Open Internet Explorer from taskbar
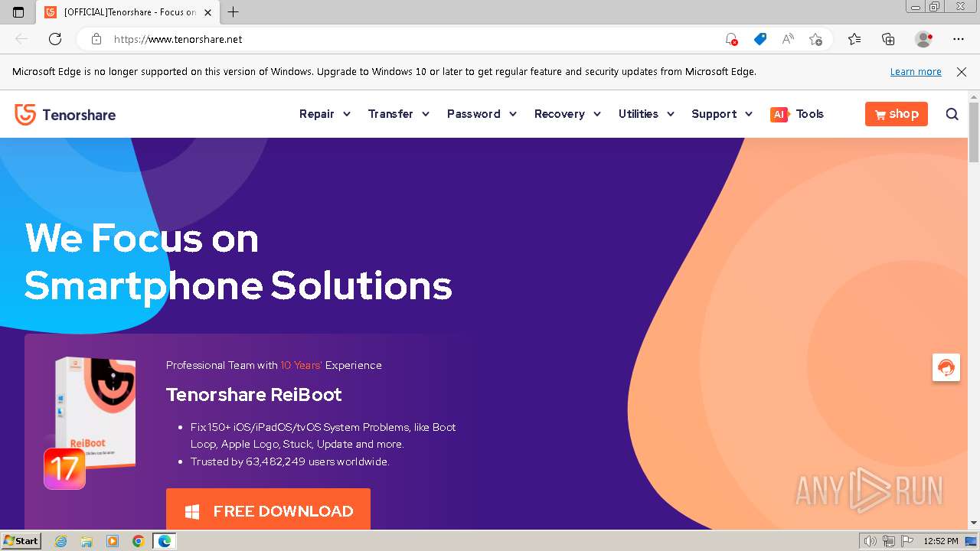This screenshot has width=980, height=551. (60, 541)
